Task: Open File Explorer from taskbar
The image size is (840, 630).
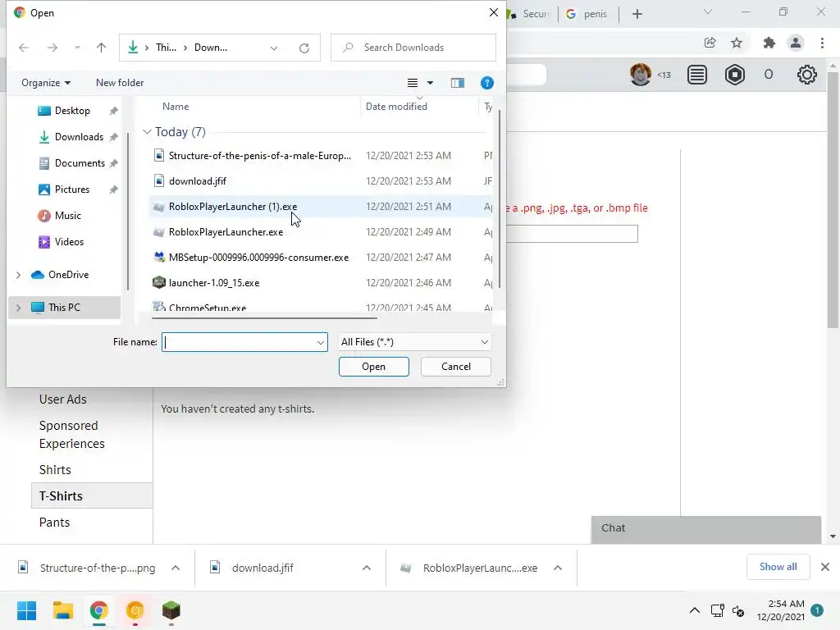Action: pos(62,610)
